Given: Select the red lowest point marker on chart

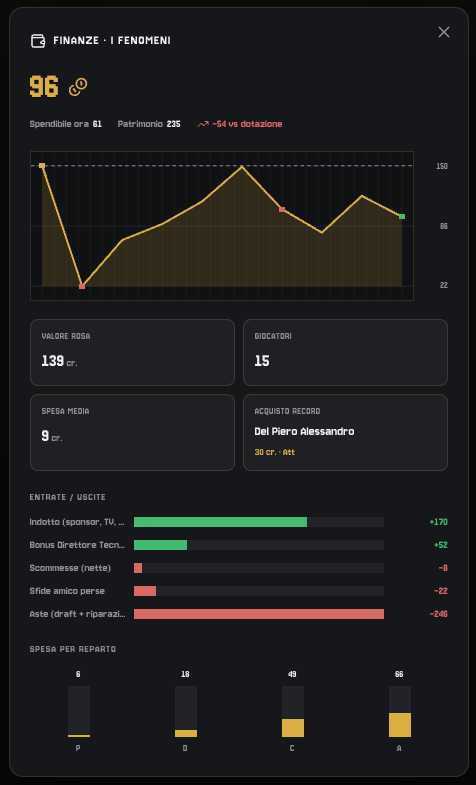Looking at the screenshot, I should tap(82, 286).
